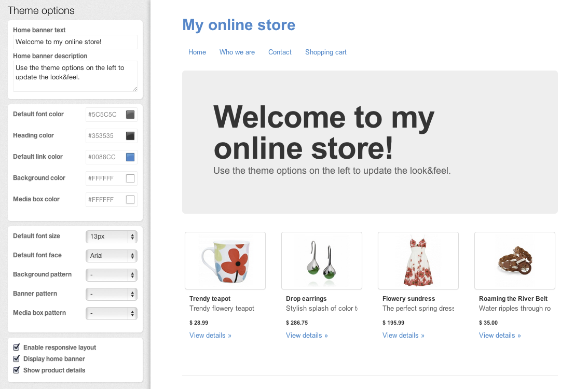The width and height of the screenshot is (588, 389).
Task: Go to the Home nav item
Action: [197, 52]
